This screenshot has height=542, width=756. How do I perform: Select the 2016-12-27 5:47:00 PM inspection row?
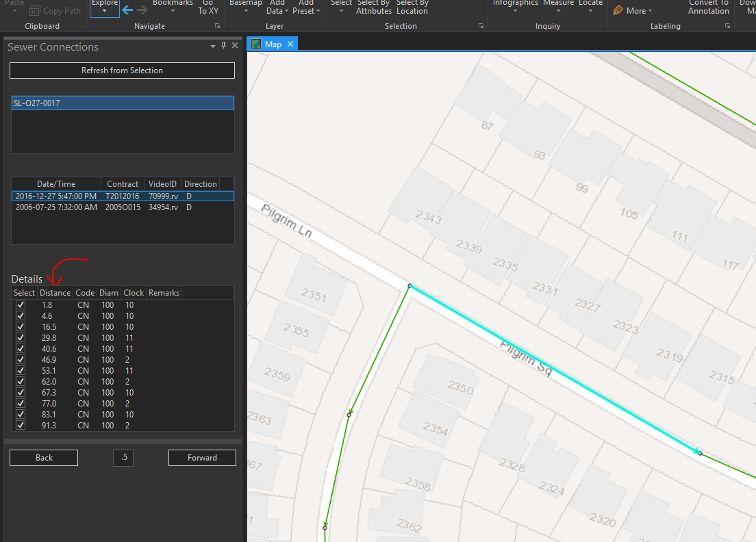coord(123,196)
